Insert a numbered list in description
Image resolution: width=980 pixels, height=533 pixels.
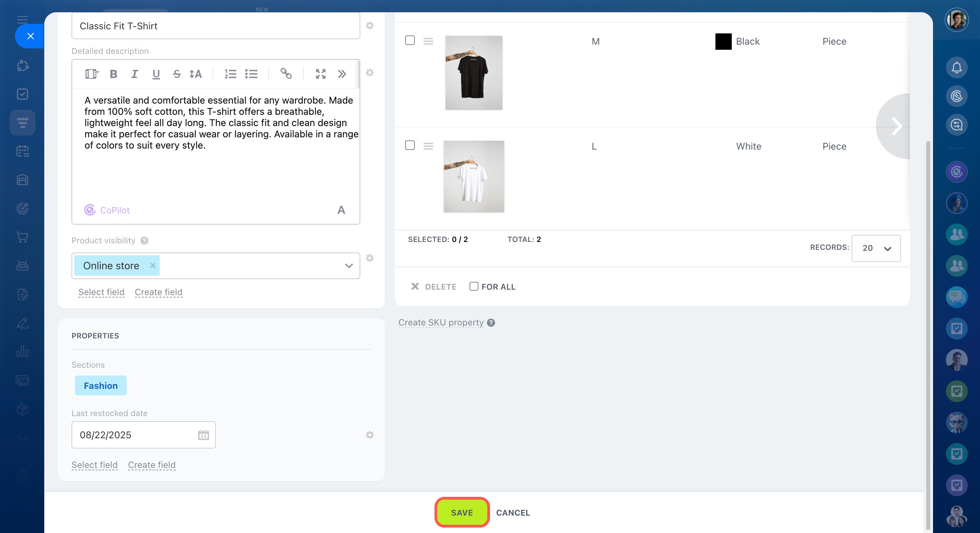point(230,74)
